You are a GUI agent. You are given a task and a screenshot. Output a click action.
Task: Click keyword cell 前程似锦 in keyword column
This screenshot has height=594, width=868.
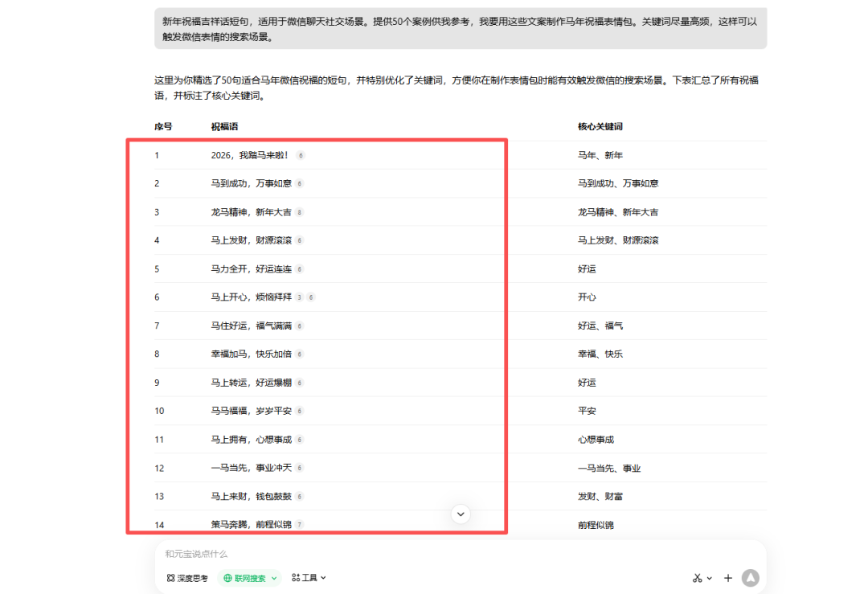pos(596,525)
